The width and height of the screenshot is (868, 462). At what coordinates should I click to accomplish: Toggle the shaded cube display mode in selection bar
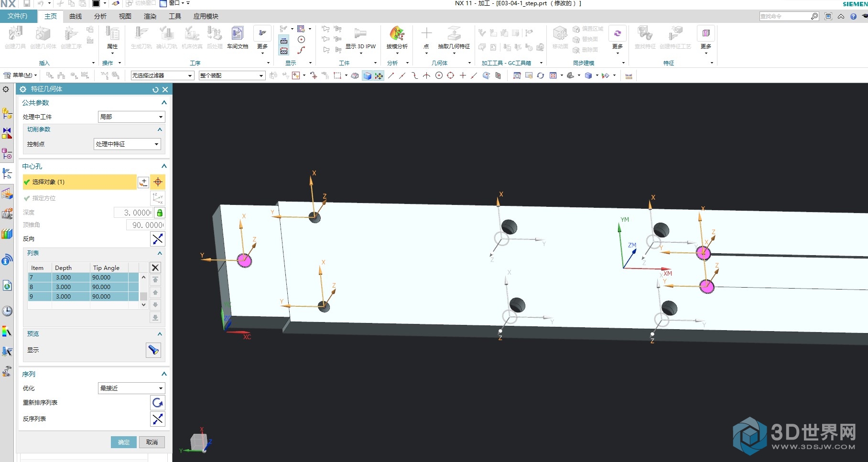(x=367, y=75)
